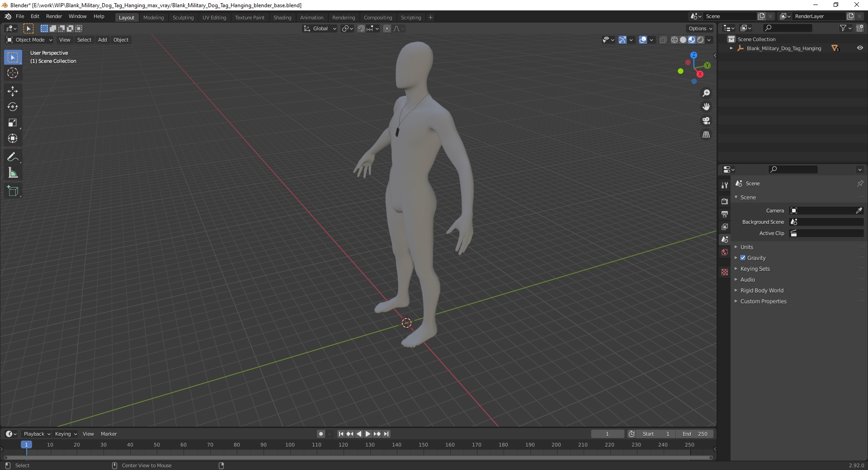This screenshot has height=470, width=868.
Task: Toggle snapping magnet icon
Action: point(361,28)
